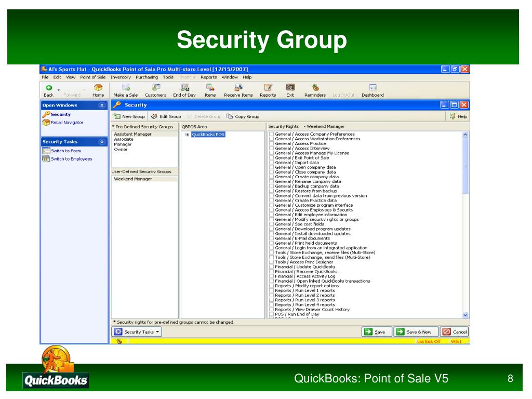Click the Security Tasks gear icon

coord(118,332)
